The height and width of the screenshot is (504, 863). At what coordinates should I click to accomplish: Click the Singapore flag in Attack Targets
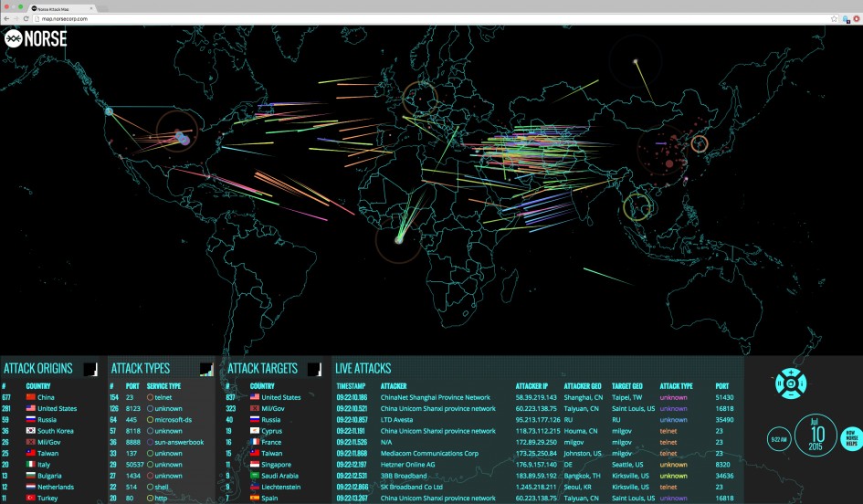tap(255, 465)
